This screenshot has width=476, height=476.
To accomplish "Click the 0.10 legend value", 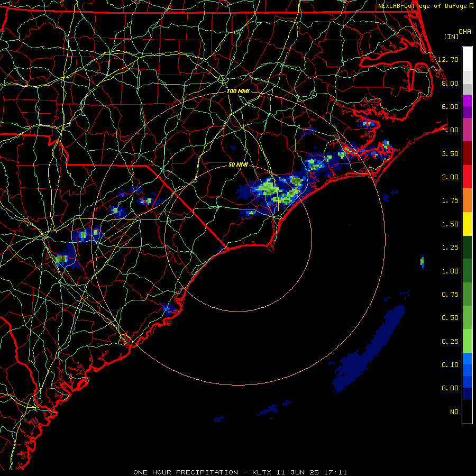I will (450, 365).
